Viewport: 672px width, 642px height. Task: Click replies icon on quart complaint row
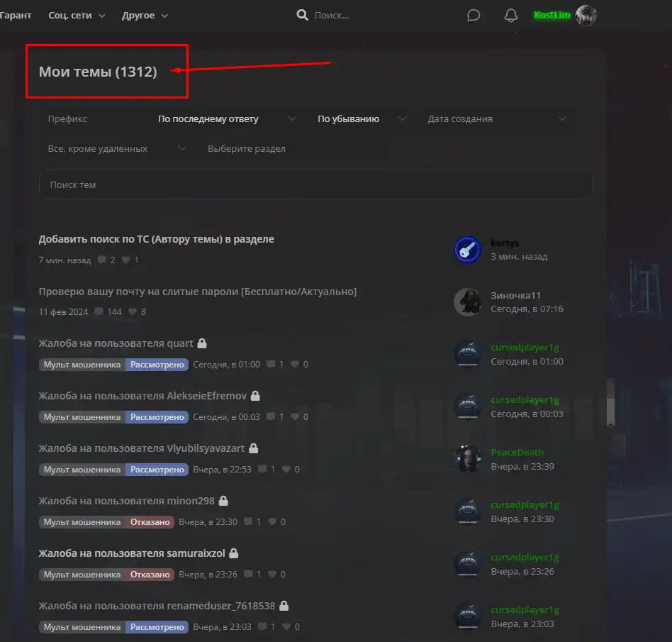point(271,364)
